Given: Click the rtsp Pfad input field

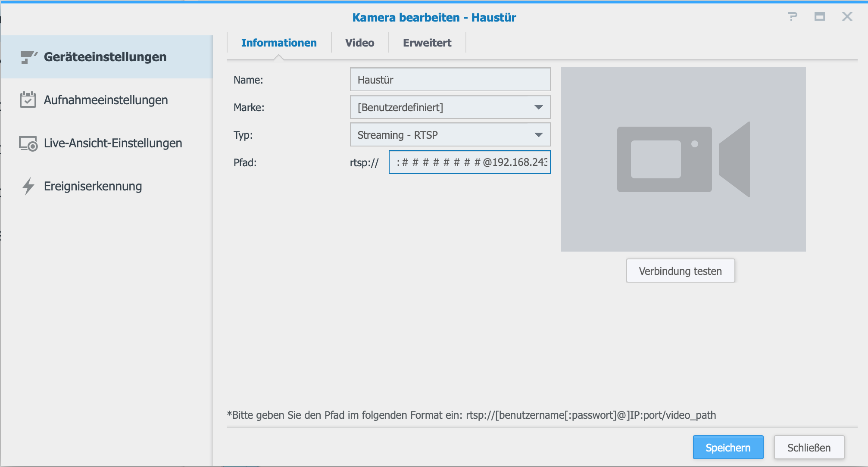Looking at the screenshot, I should coord(469,162).
